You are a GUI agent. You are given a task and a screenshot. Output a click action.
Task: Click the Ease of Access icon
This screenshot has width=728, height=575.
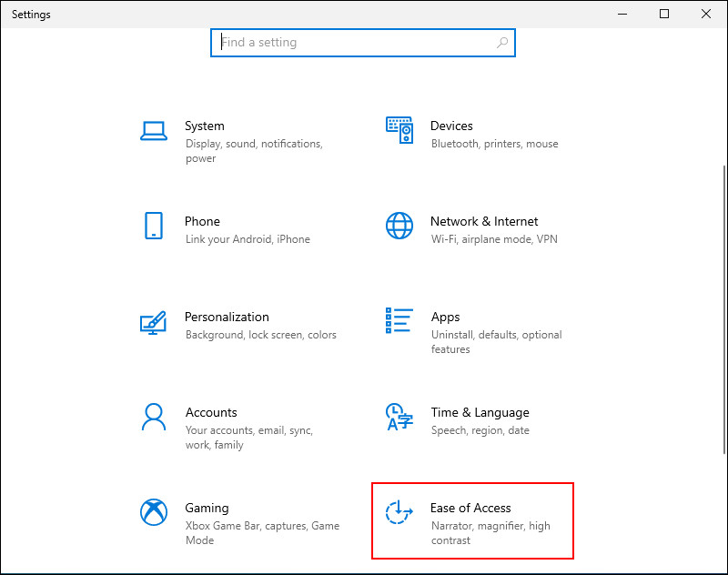point(399,512)
